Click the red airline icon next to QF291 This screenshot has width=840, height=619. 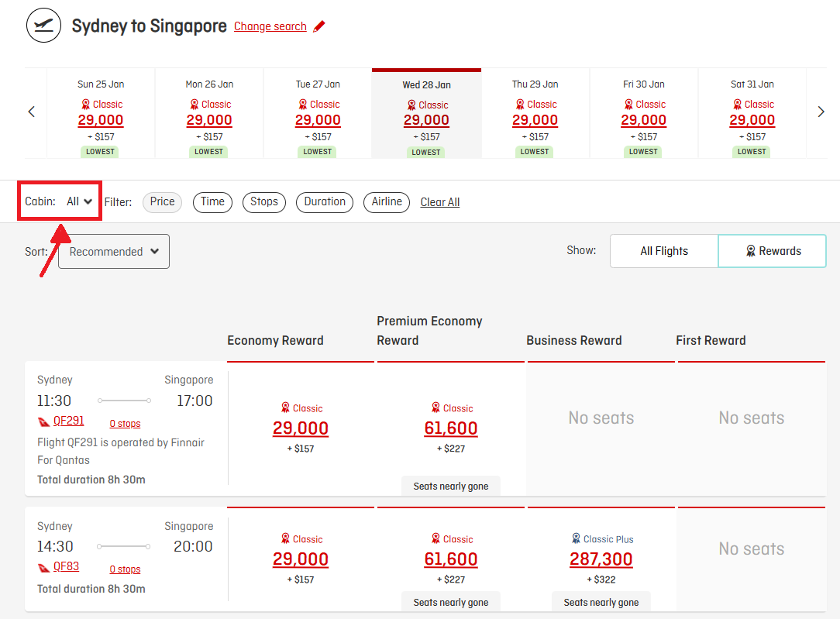click(x=42, y=421)
